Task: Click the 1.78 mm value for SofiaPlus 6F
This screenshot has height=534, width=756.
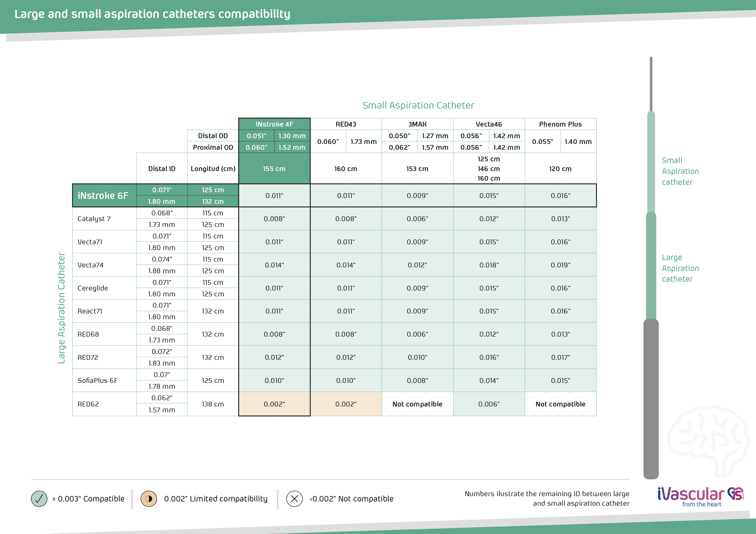Action: (x=162, y=386)
